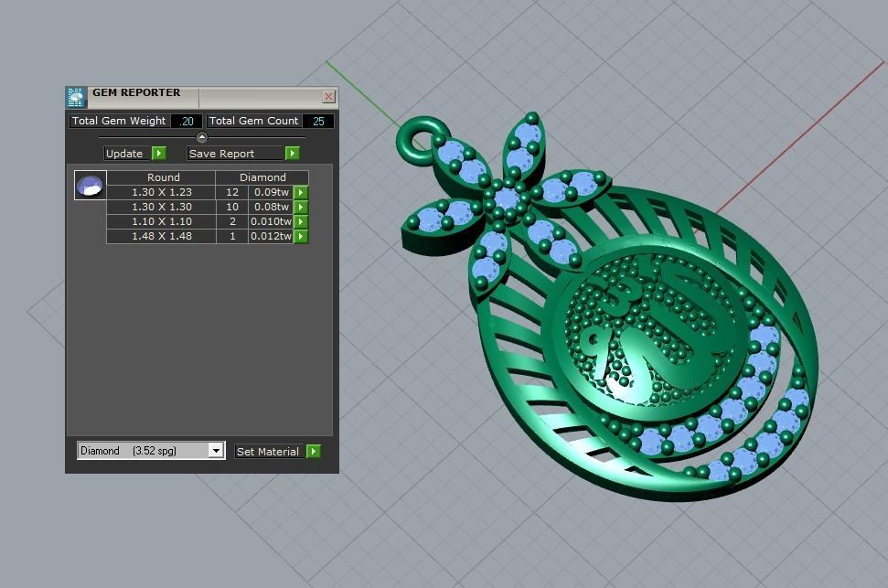Click the green arrow next to Update

pos(159,154)
